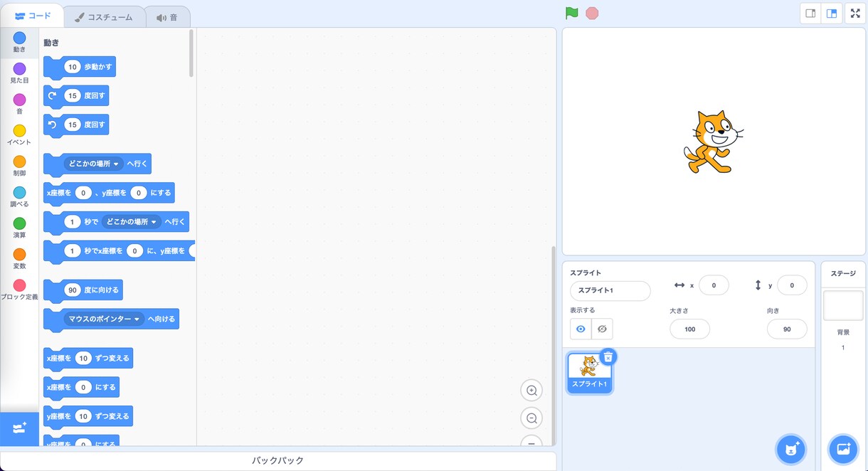Show the sprite with eye icon
This screenshot has width=868, height=471.
coord(581,329)
